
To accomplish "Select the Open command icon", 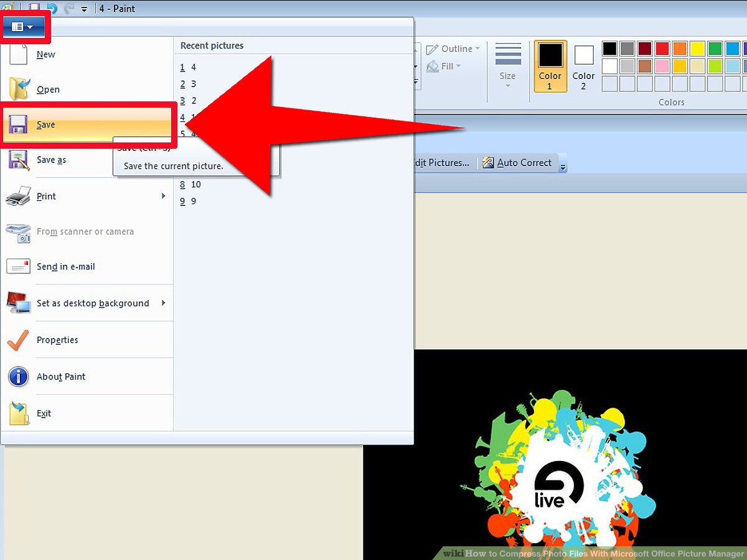I will 17,88.
